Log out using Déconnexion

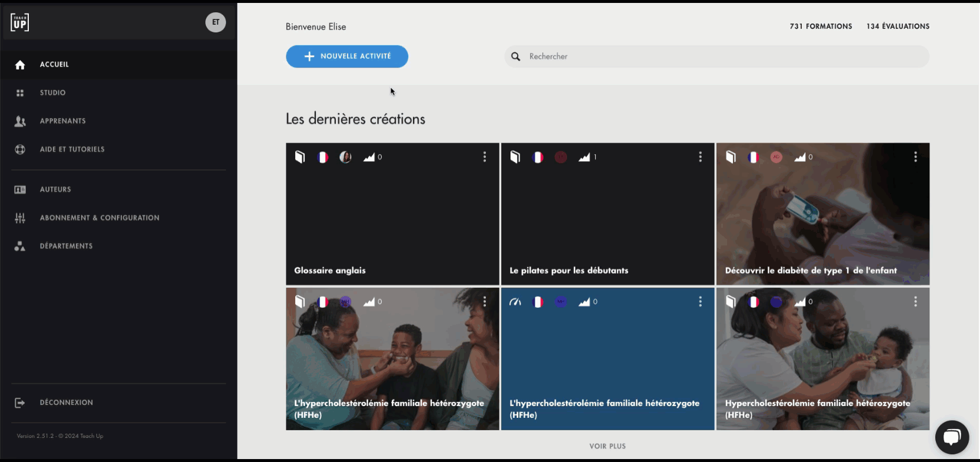pos(66,403)
